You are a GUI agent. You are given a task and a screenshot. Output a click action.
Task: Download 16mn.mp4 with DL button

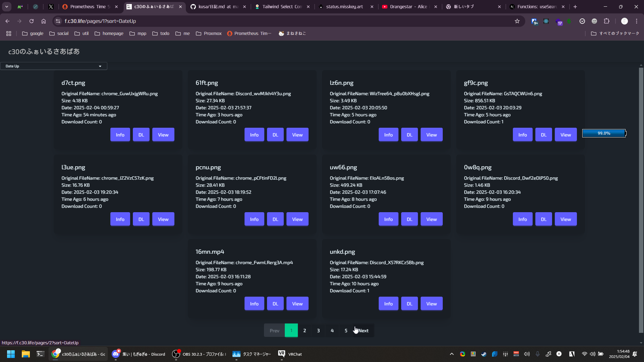pos(275,304)
